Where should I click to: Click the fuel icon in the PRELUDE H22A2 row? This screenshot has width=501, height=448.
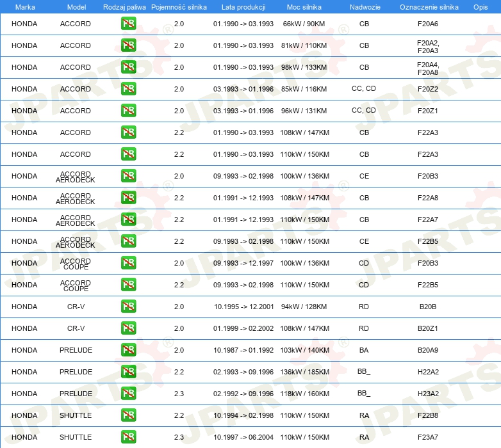pos(128,372)
